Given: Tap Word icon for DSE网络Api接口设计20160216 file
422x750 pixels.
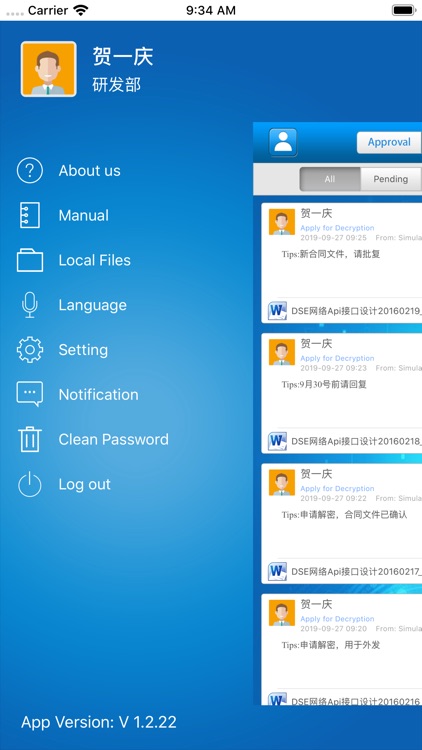Looking at the screenshot, I should (x=278, y=700).
